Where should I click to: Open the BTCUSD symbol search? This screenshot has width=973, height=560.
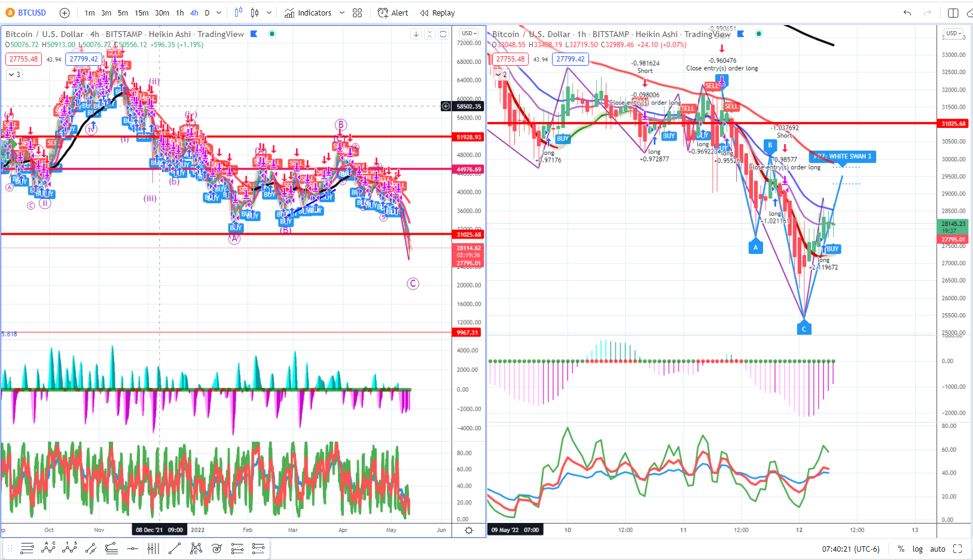[x=26, y=13]
